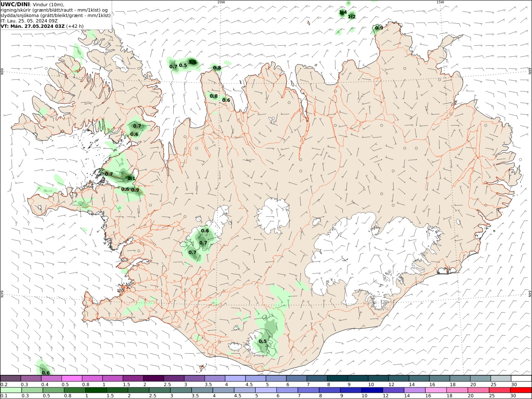Click the '64N' latitude label on the right edge

530,293
